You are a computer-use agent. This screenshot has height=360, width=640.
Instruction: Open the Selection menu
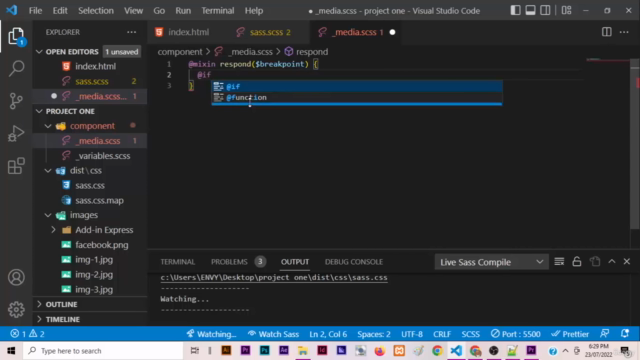96,11
